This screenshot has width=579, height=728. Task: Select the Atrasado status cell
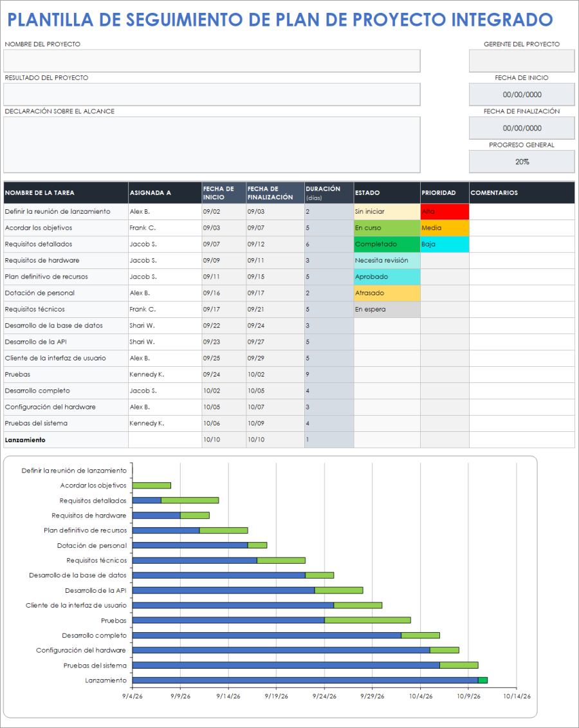(x=386, y=292)
